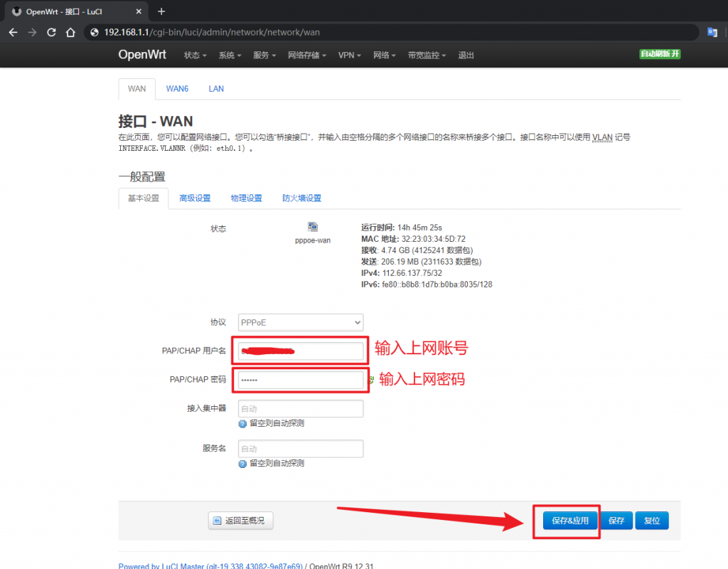
Task: Open the 防火墙设置 tab
Action: 301,198
